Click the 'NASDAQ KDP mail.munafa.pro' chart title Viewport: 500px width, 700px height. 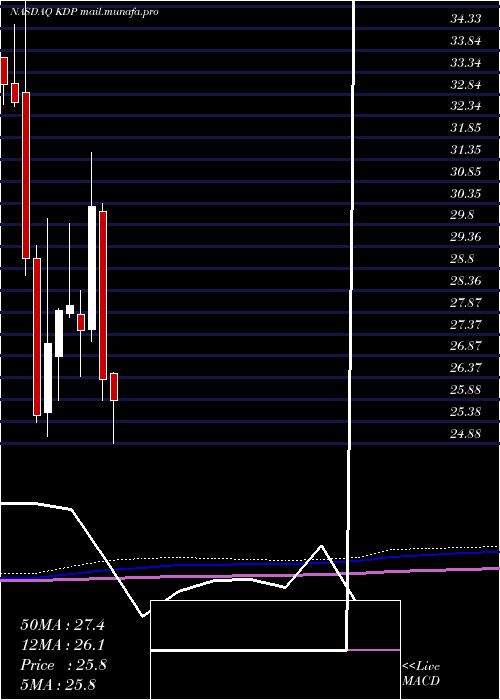click(x=83, y=12)
